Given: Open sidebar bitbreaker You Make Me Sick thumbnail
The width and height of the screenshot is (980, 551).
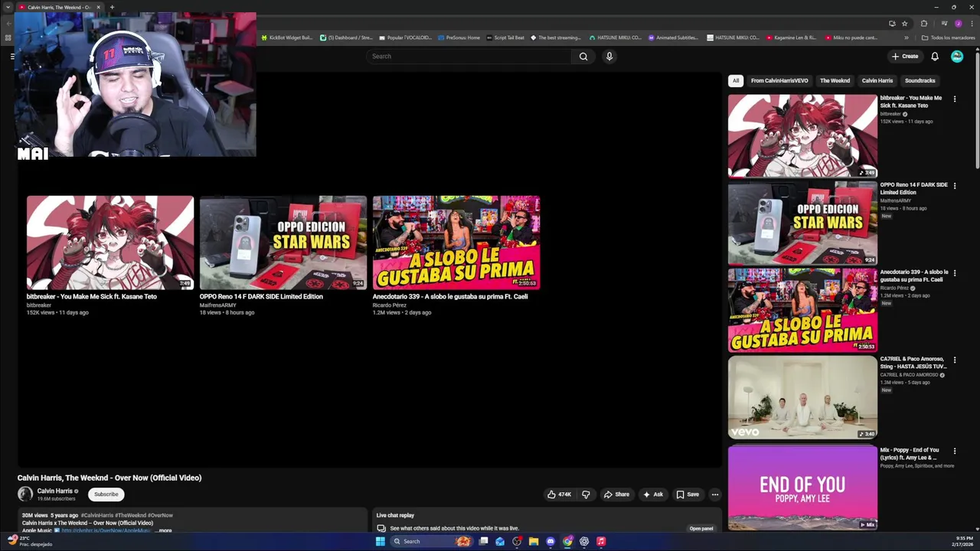Looking at the screenshot, I should 802,136.
